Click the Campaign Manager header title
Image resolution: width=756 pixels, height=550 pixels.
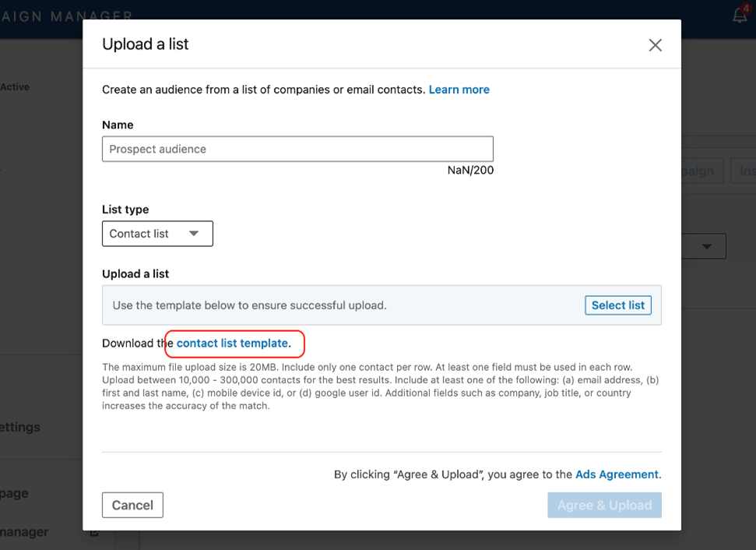66,16
